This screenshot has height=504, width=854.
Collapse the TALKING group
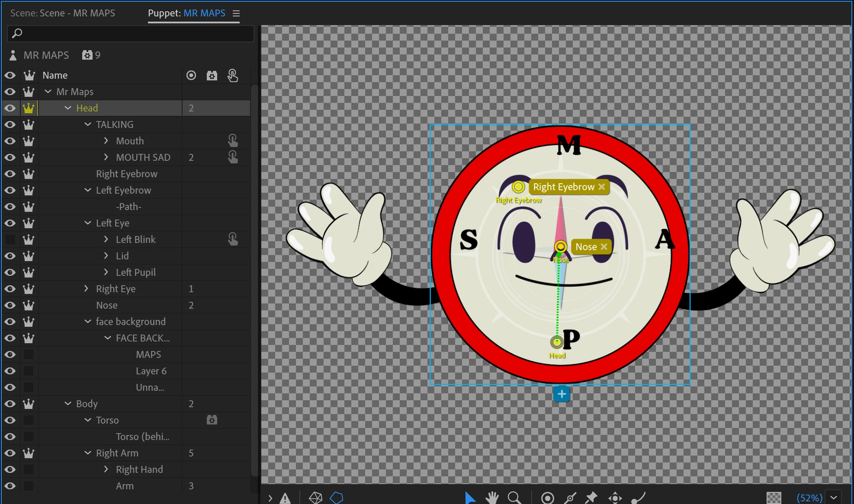88,124
